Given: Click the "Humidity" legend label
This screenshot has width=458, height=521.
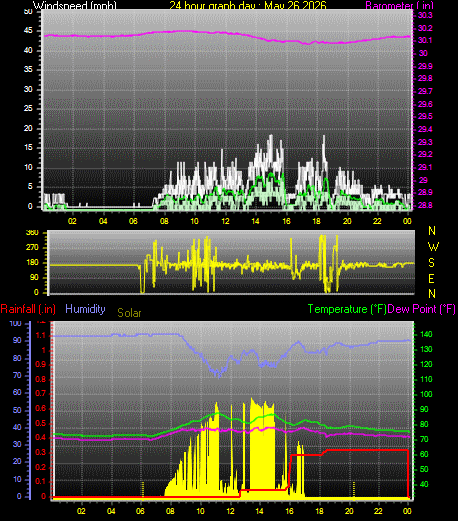Looking at the screenshot, I should coord(85,309).
